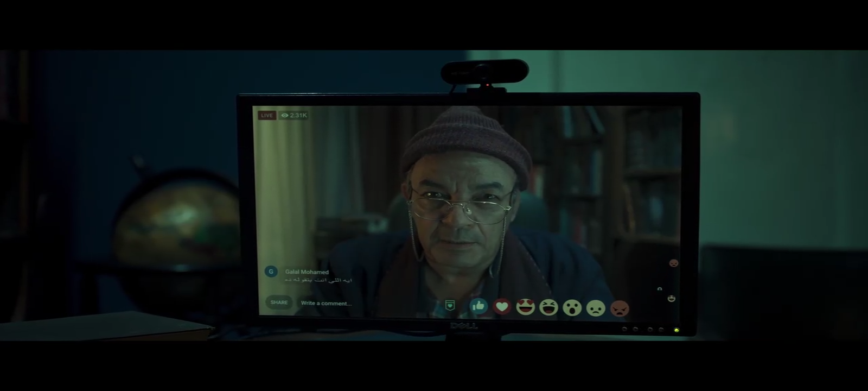This screenshot has width=868, height=391.
Task: Send a Love heart reaction
Action: tap(502, 307)
